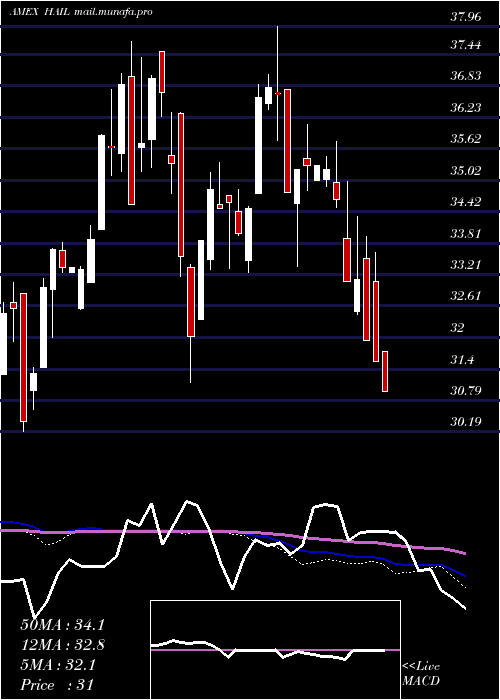
Task: Click the tall candle wick reaching 37.96
Action: click(278, 83)
